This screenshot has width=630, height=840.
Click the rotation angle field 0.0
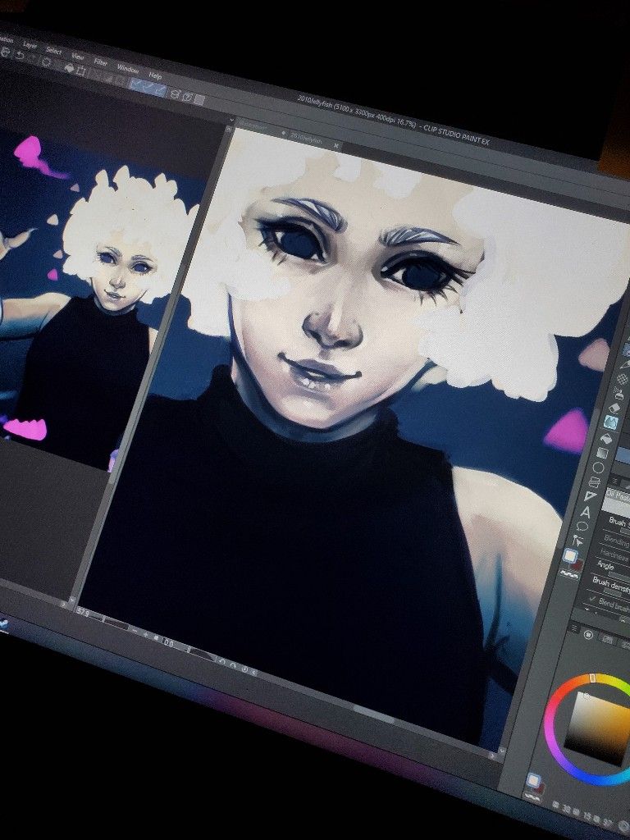click(168, 643)
